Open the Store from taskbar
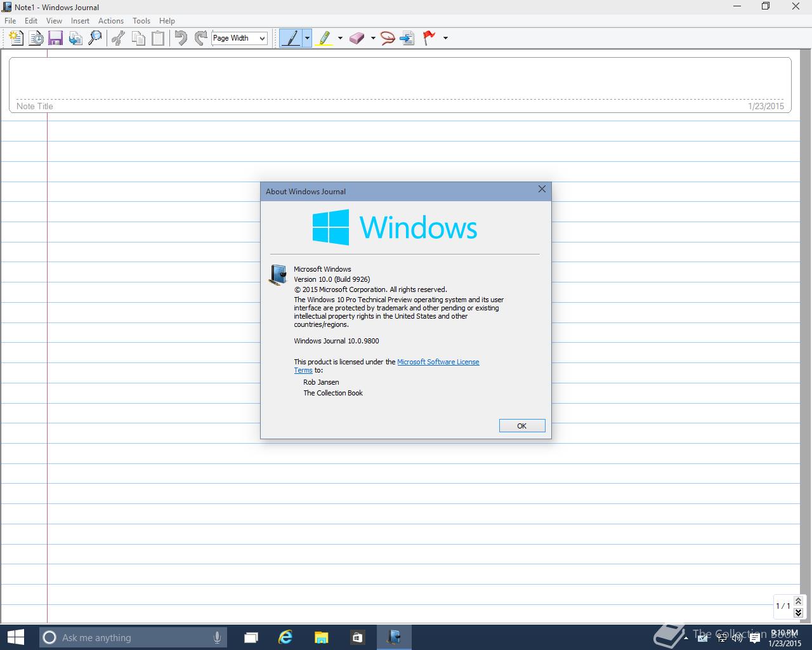This screenshot has height=650, width=812. click(357, 637)
